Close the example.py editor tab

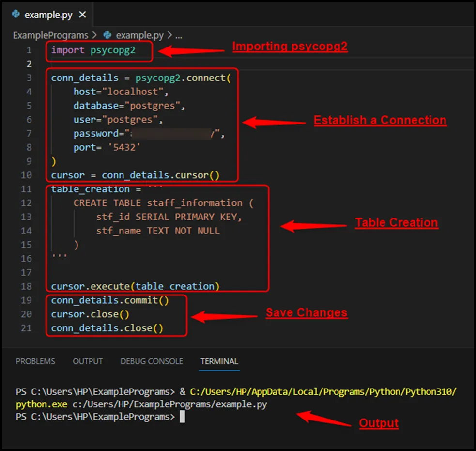click(x=82, y=15)
